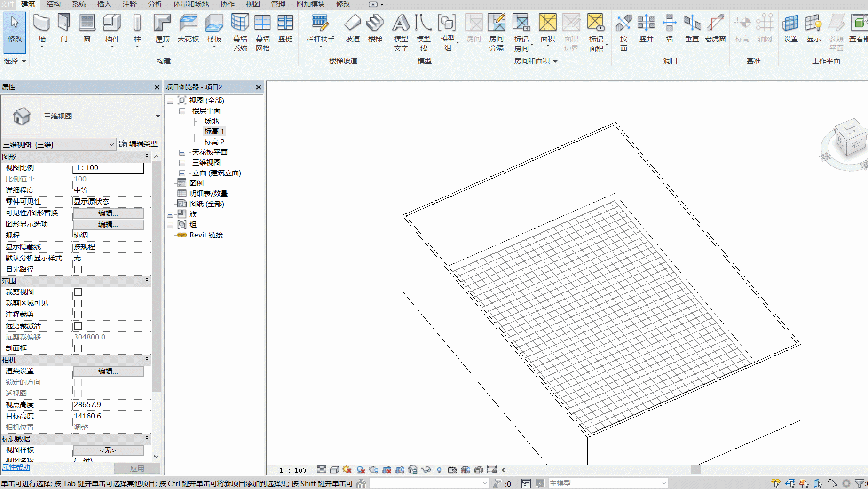This screenshot has width=868, height=489.
Task: Select the 楼梯 (Stair) tool
Action: tap(375, 28)
